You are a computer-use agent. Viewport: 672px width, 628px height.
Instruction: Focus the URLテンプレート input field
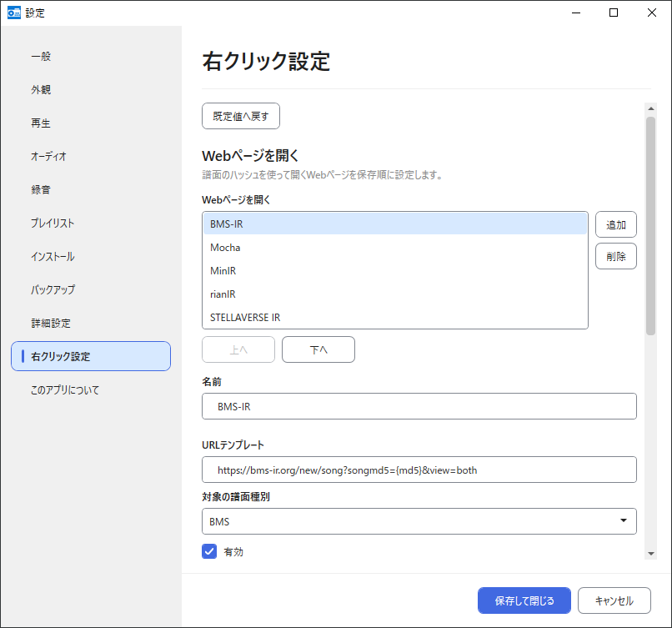tap(419, 470)
